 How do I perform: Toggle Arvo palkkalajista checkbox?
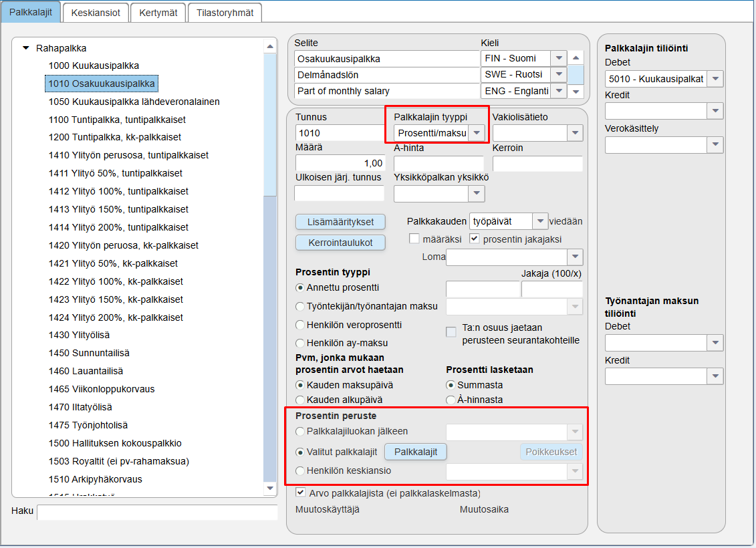(301, 493)
